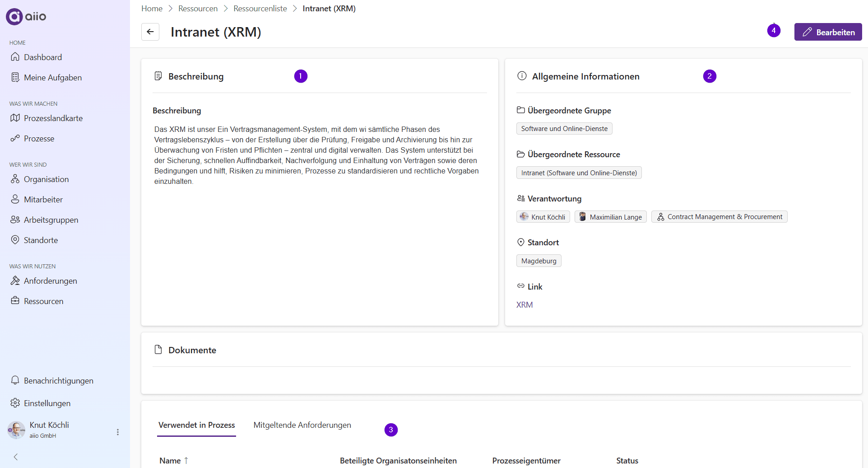Viewport: 868px width, 468px height.
Task: Click the Status column header
Action: coord(627,461)
